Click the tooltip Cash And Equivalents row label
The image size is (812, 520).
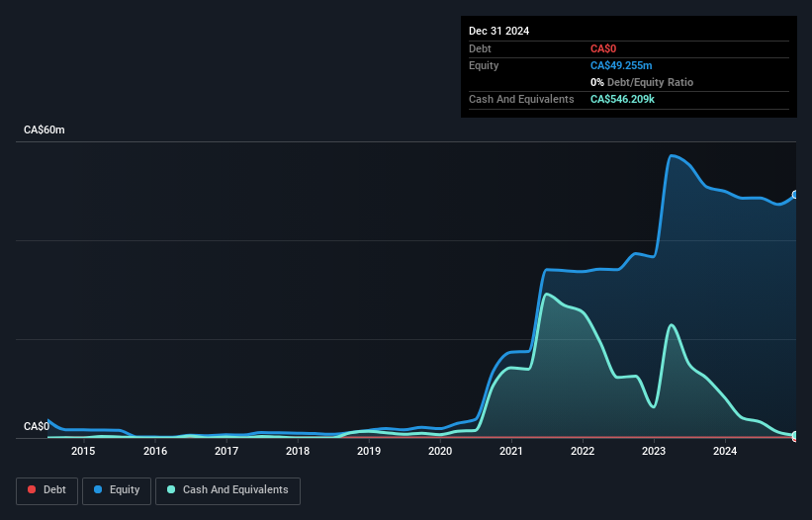[521, 99]
